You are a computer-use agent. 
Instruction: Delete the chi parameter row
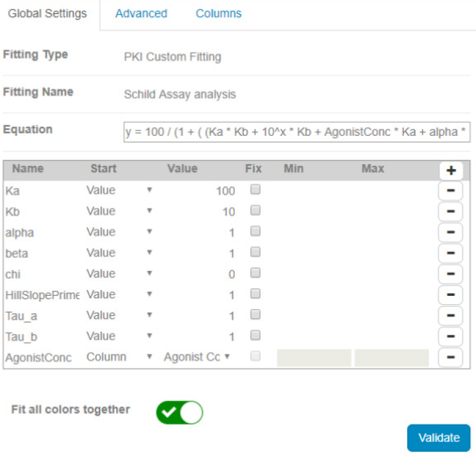pos(450,274)
